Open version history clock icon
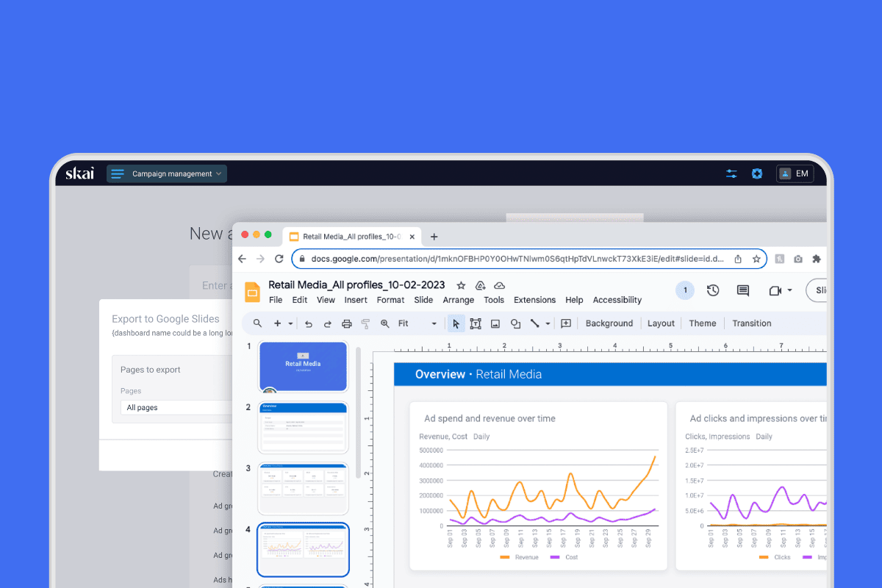The width and height of the screenshot is (882, 588). 713,290
